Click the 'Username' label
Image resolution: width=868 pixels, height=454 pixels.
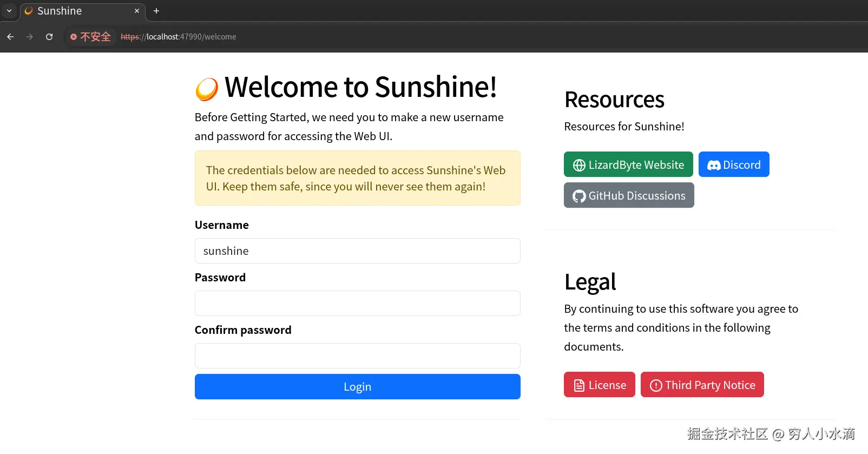tap(222, 225)
